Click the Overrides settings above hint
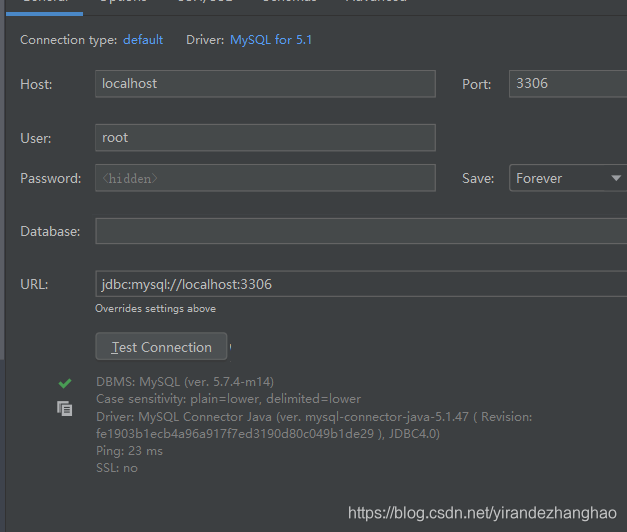Screen dimensions: 627x532 point(156,308)
